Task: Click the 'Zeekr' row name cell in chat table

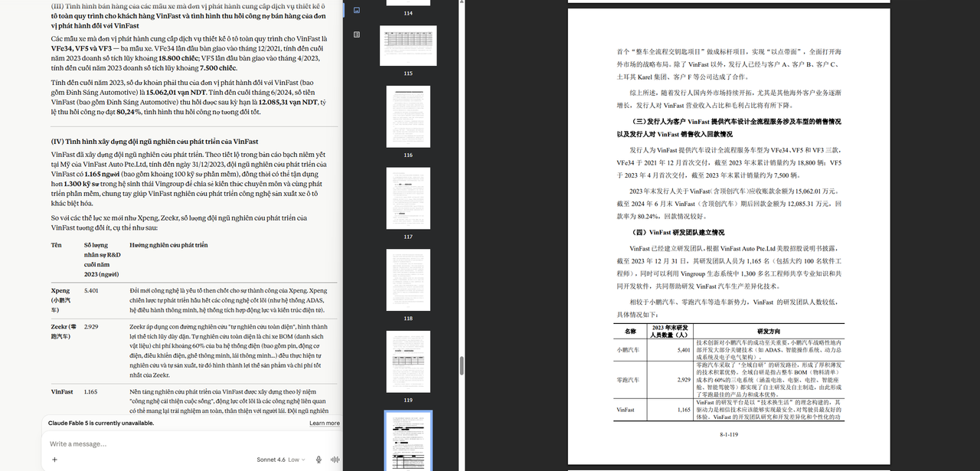Action: [64, 331]
